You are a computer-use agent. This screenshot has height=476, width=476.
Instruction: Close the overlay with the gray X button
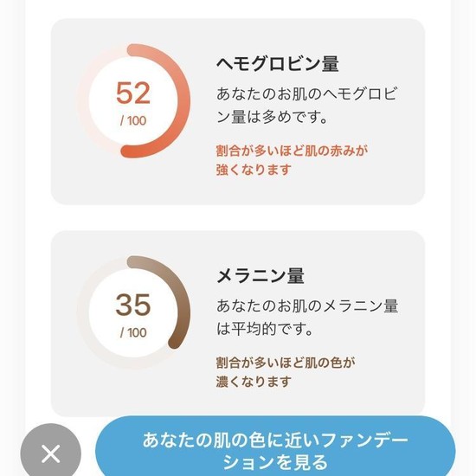51,452
